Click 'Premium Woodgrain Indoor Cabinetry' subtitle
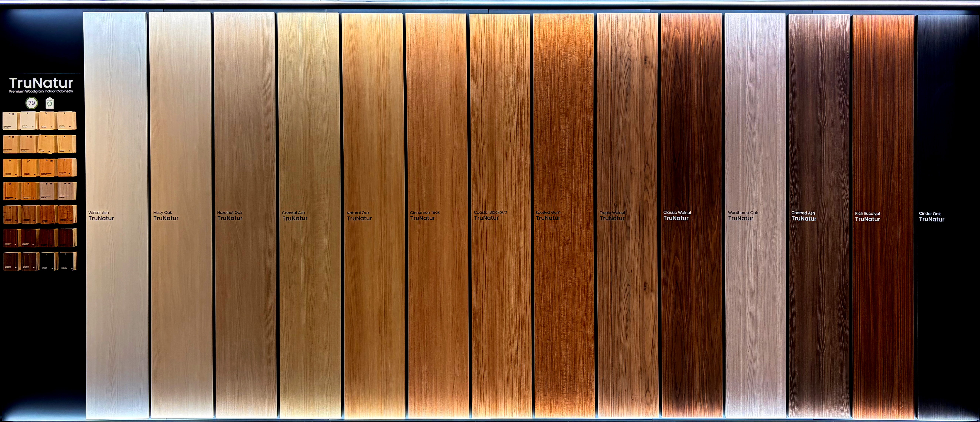 coord(41,91)
